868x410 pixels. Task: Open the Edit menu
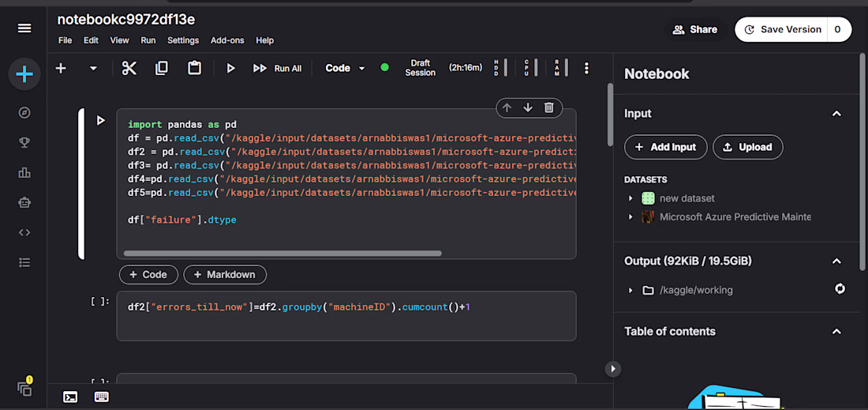pyautogui.click(x=91, y=40)
